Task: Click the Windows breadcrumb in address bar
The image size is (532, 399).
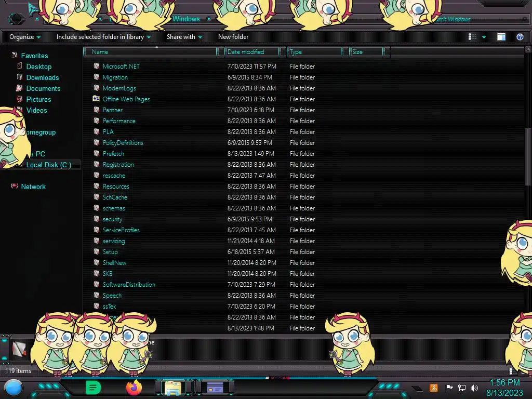Action: pyautogui.click(x=186, y=19)
